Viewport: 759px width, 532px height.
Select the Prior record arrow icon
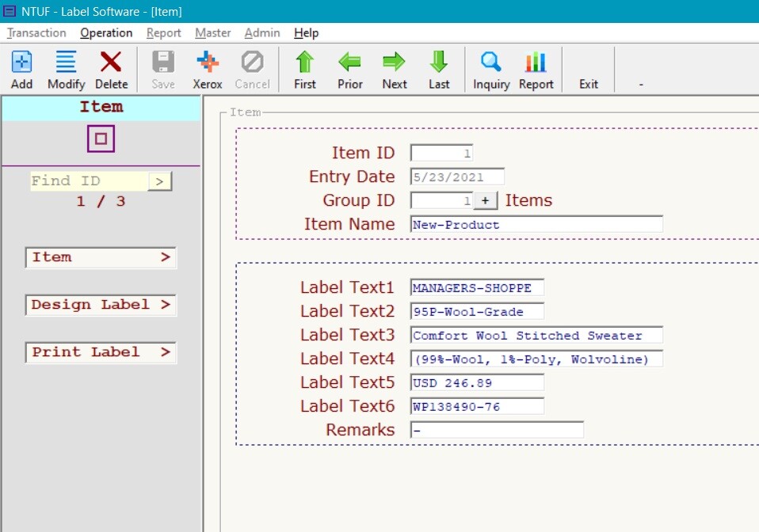349,67
